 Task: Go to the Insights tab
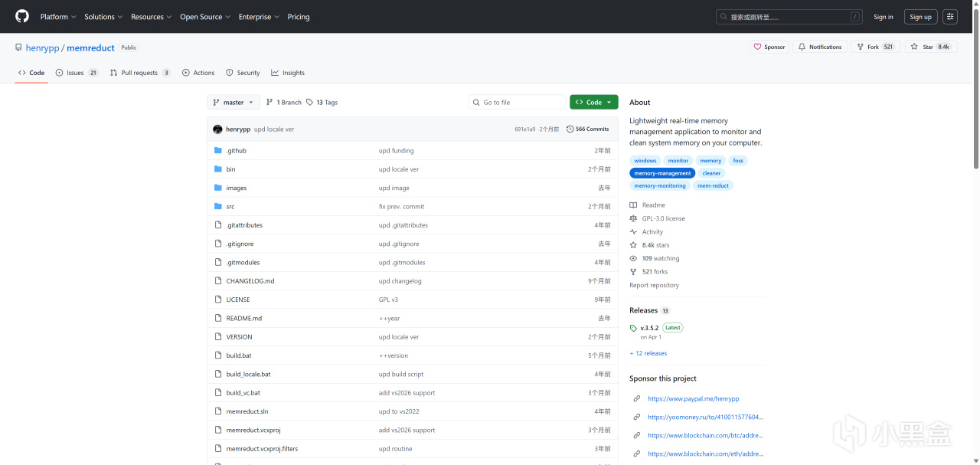[288, 73]
